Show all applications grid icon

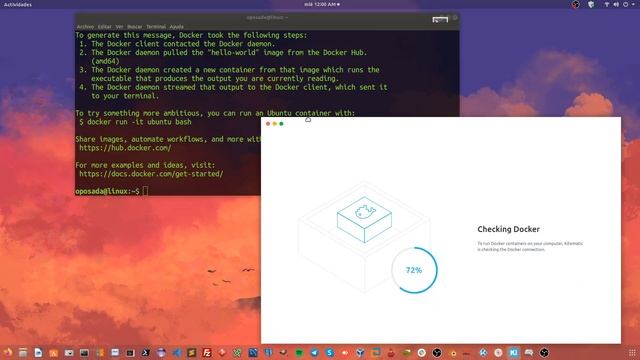click(x=632, y=353)
